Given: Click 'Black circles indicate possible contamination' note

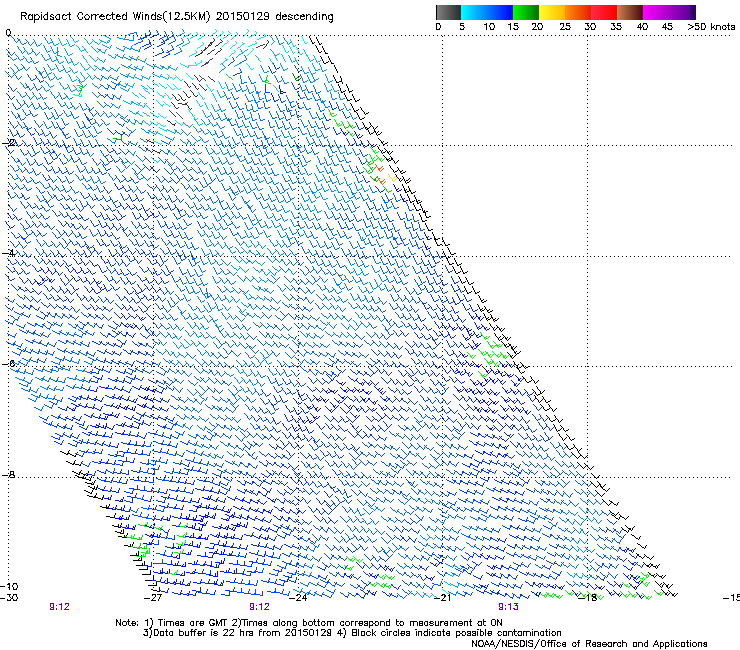Looking at the screenshot, I should pos(456,633).
